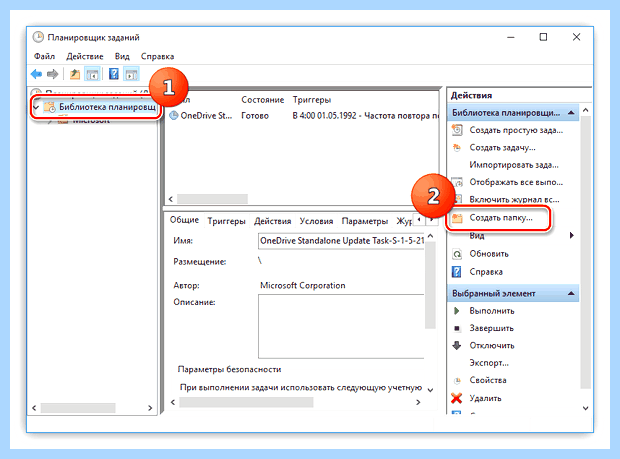The height and width of the screenshot is (459, 620).
Task: Switch to the Параметры tab
Action: point(365,221)
